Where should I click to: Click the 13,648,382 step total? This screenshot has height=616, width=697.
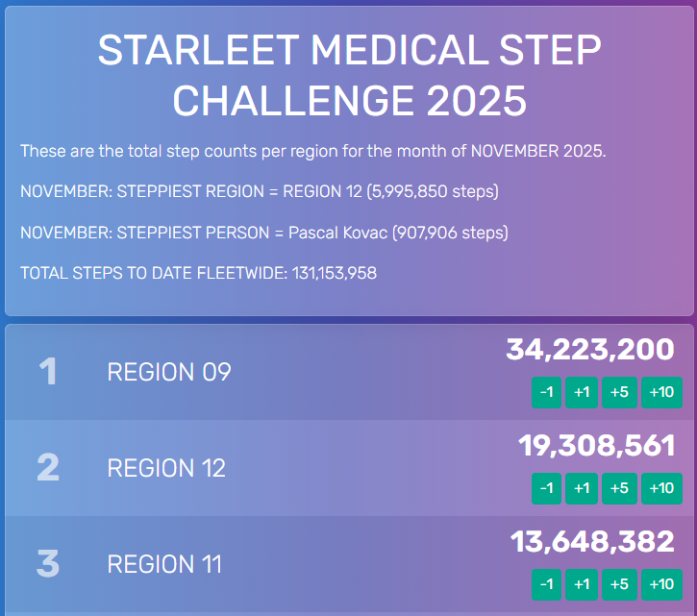(592, 542)
